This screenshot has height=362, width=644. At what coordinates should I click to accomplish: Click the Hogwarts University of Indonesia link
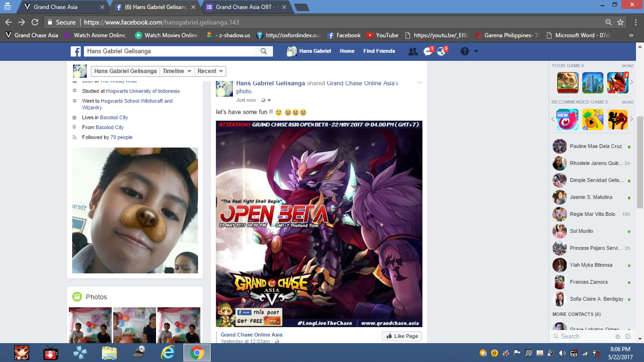click(143, 91)
